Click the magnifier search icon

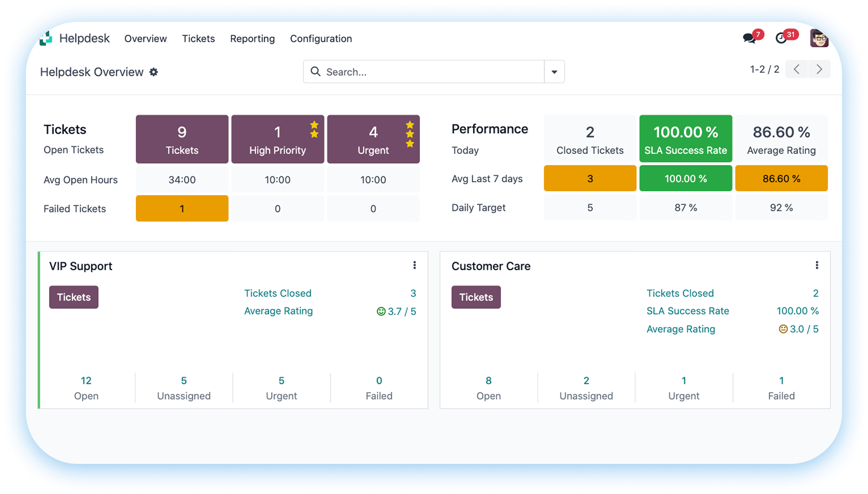tap(315, 72)
